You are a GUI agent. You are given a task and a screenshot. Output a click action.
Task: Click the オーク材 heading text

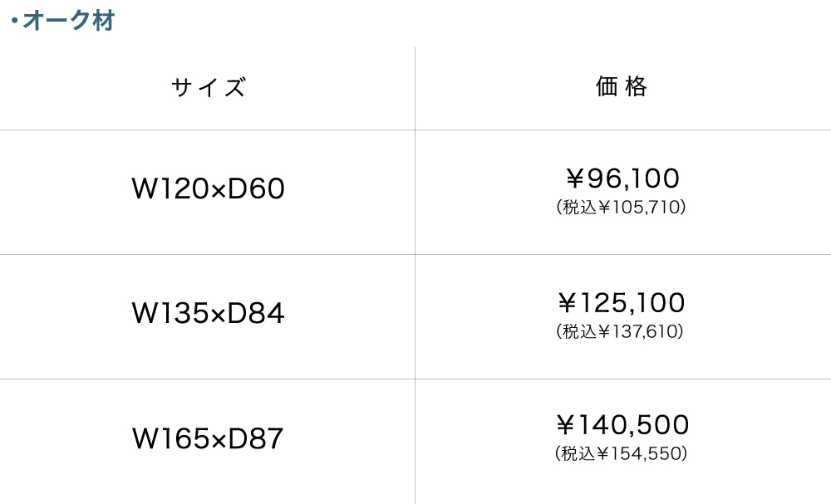click(x=68, y=21)
